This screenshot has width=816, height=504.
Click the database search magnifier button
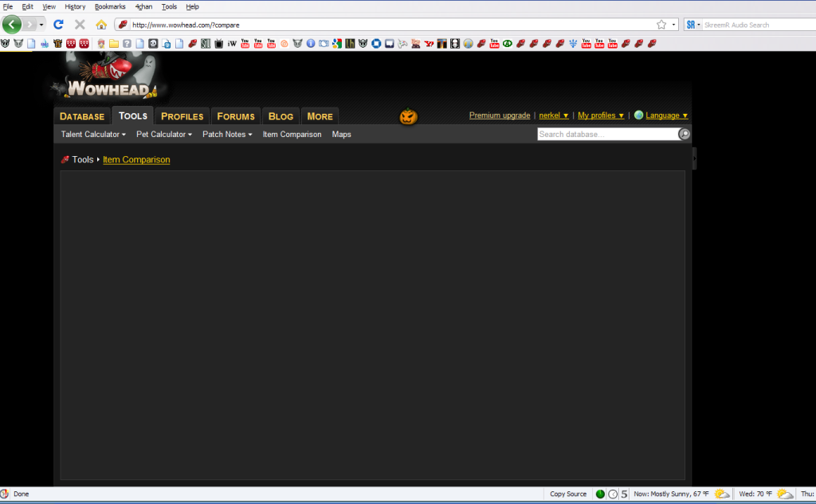[x=685, y=135]
